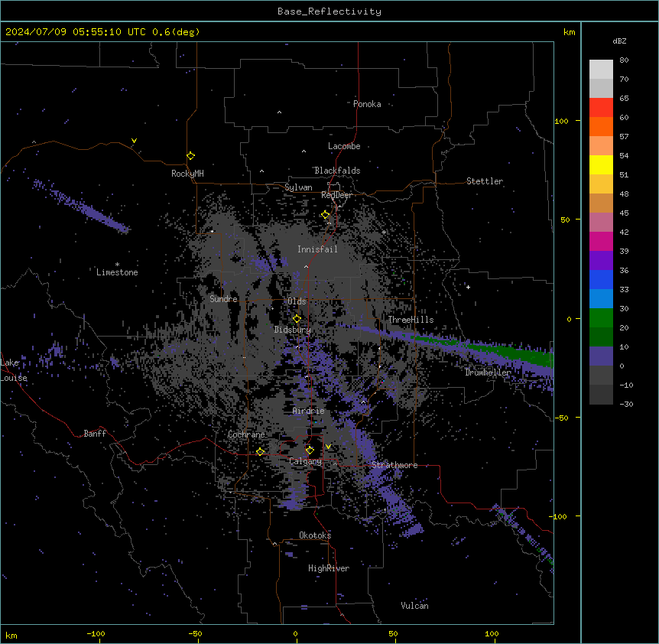Click the Limestone label
659x644 pixels.
(x=117, y=272)
